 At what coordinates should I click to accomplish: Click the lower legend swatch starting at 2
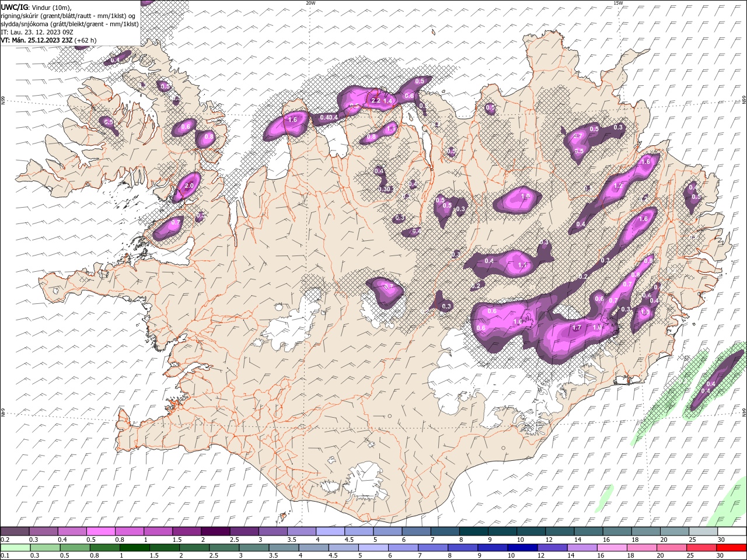click(x=194, y=548)
